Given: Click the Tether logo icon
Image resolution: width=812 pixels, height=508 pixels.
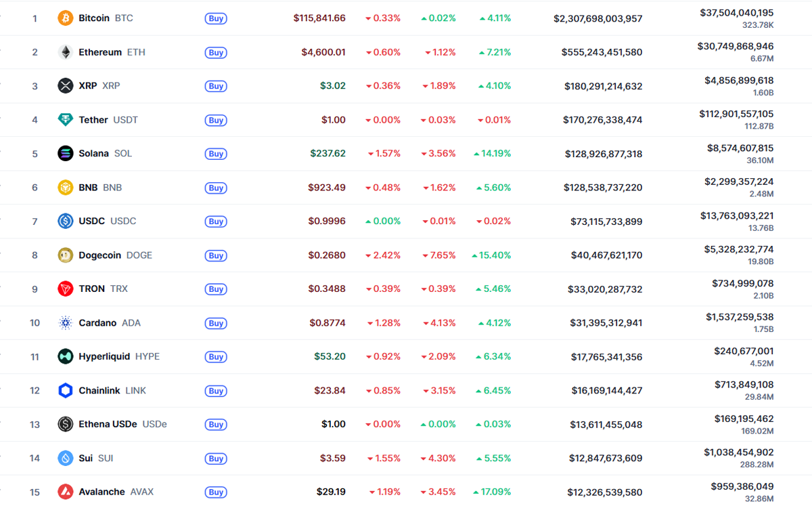Looking at the screenshot, I should (64, 120).
